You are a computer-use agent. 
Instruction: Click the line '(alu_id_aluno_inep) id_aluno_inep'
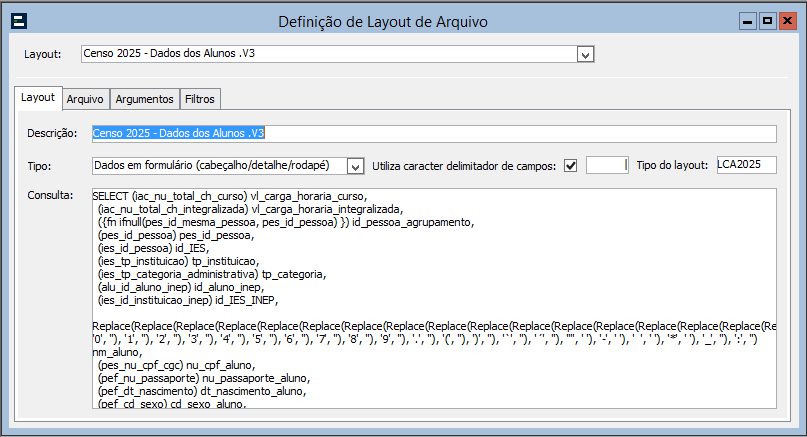(181, 287)
